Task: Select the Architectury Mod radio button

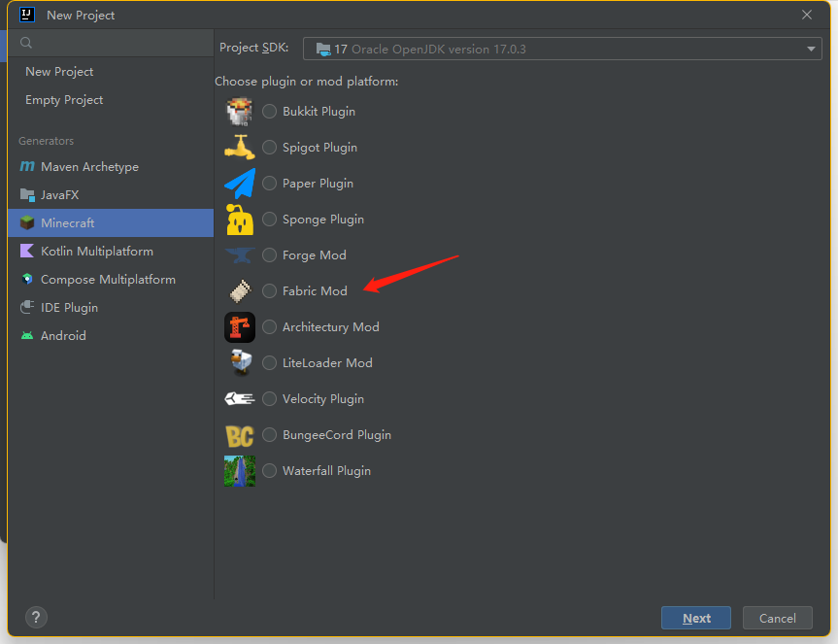Action: pos(269,327)
